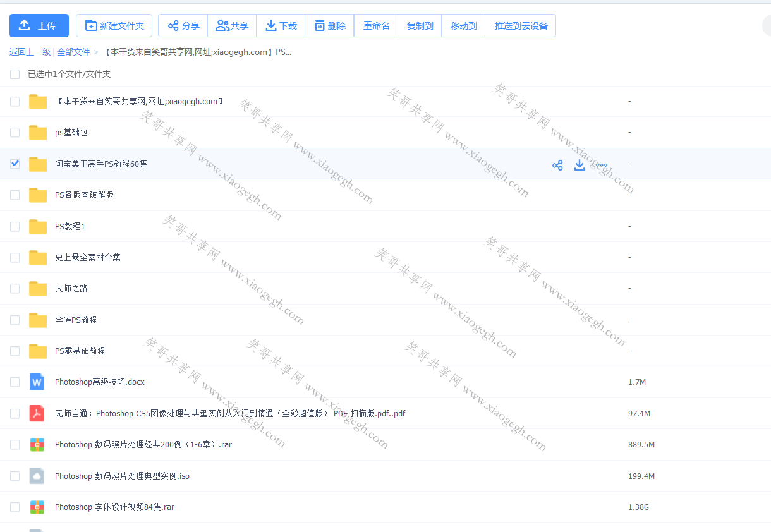Screen dimensions: 771x532
Task: Click archive icon of 数码照片处理经典200例.rar
Action: pos(37,444)
